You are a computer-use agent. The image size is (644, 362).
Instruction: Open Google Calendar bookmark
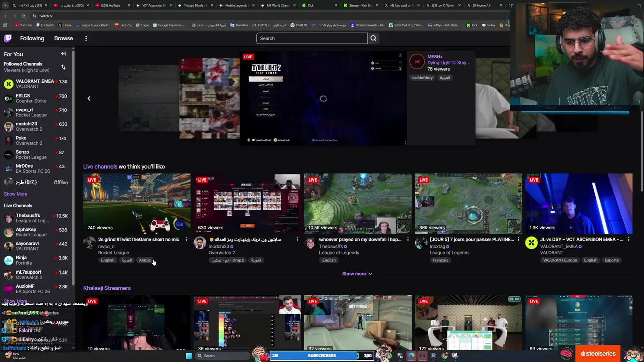click(170, 25)
